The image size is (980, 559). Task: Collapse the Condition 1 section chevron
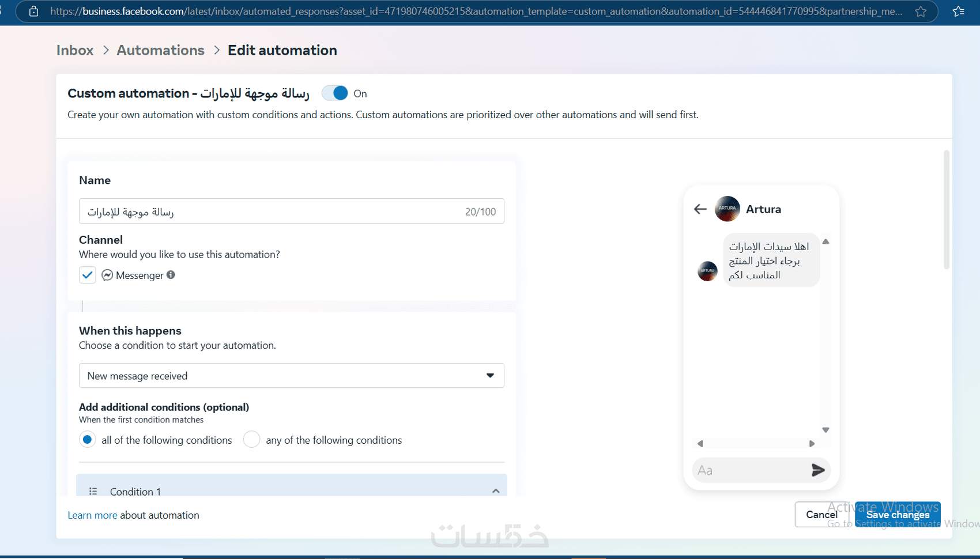pos(496,491)
